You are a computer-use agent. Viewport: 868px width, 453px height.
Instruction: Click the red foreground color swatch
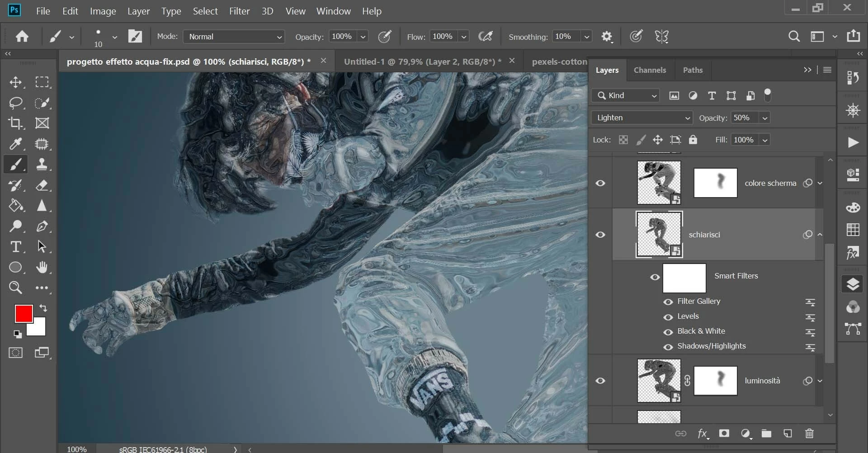pyautogui.click(x=23, y=313)
